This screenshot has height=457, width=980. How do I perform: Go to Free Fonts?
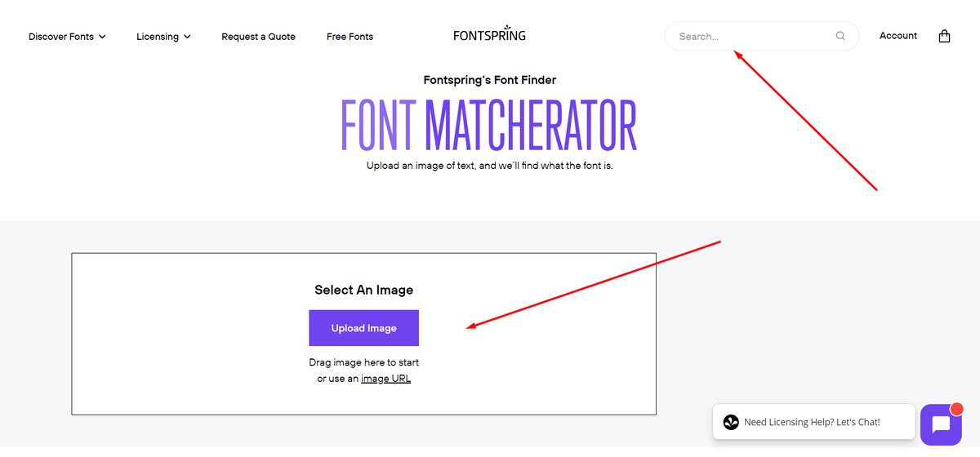point(350,37)
